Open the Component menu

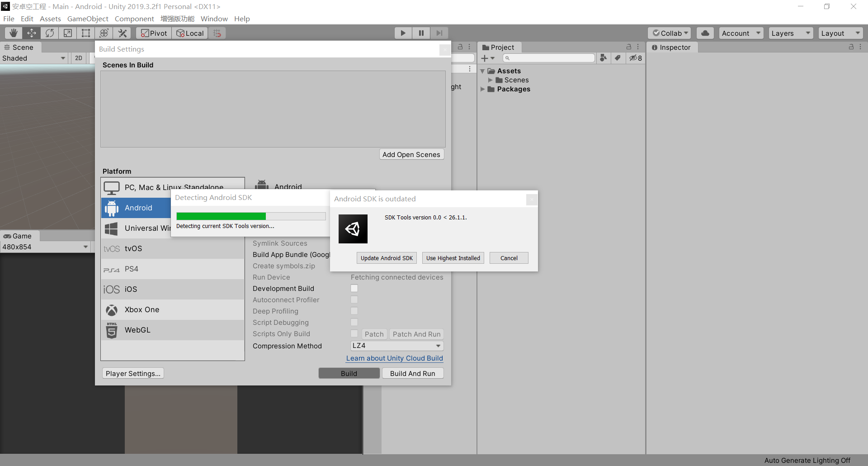[x=134, y=19]
